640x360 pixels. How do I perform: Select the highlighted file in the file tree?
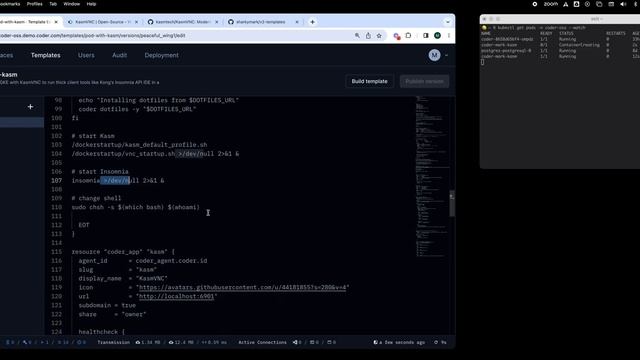22,122
